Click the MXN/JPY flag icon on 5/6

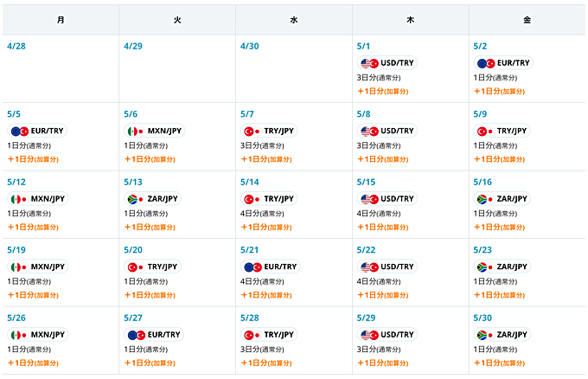point(136,131)
